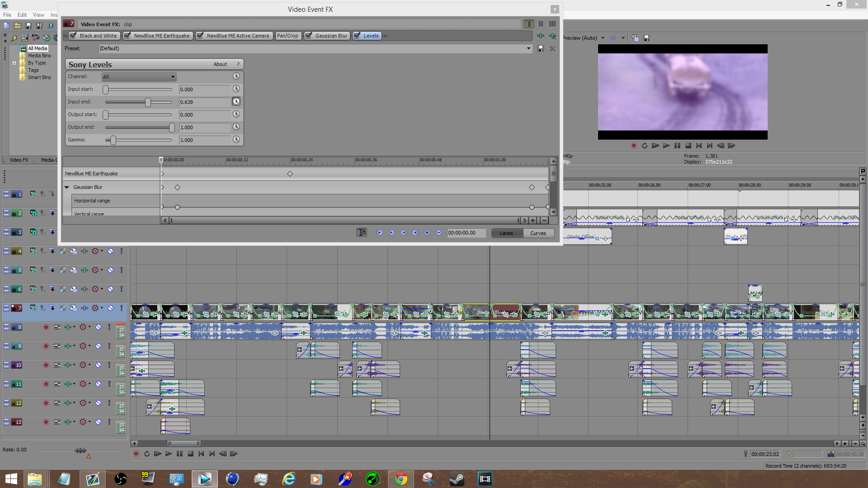This screenshot has width=868, height=488.
Task: Click the Delete Keyframe minus diamond
Action: point(439,233)
